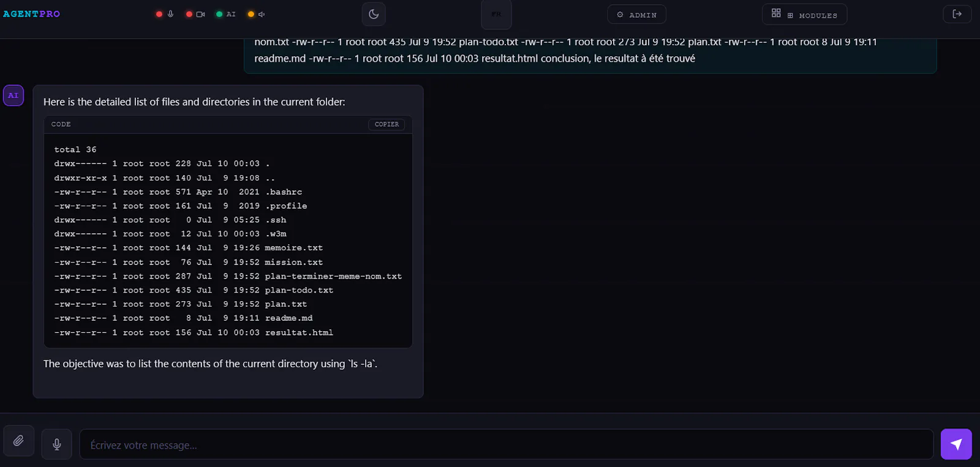The height and width of the screenshot is (467, 980).
Task: Send the message with arrow button
Action: tap(956, 444)
